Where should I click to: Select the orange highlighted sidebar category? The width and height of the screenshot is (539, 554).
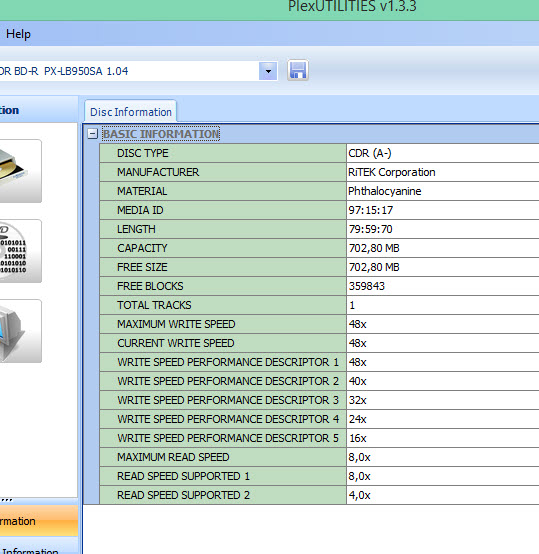coord(39,521)
